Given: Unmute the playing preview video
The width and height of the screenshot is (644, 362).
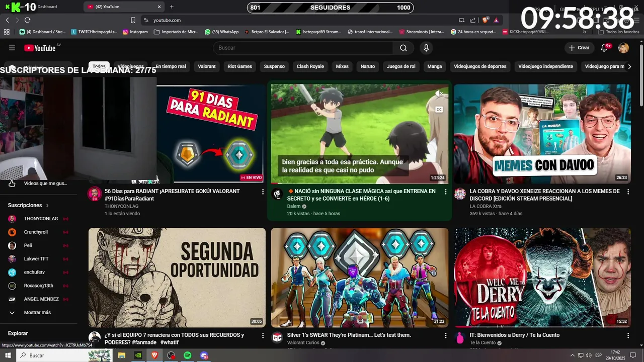Looking at the screenshot, I should 439,93.
